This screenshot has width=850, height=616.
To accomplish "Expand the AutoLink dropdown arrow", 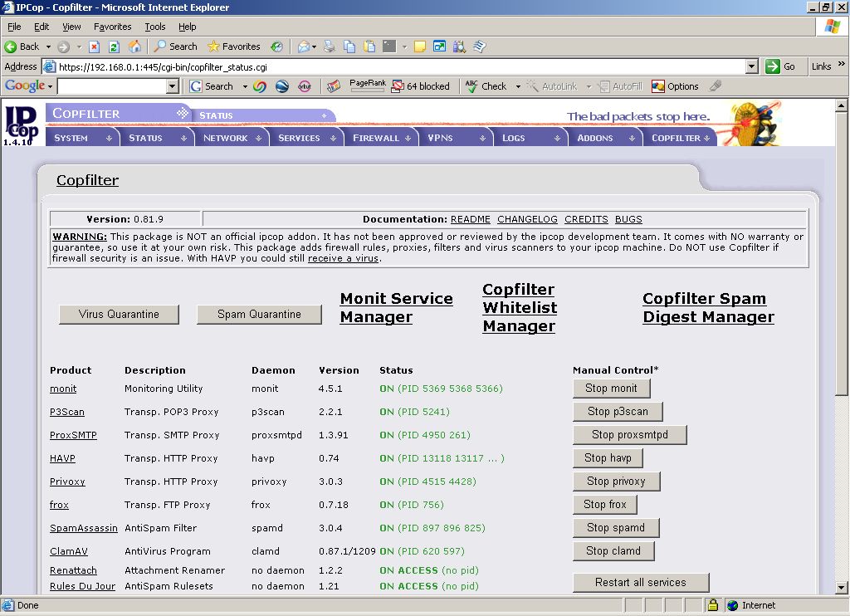I will 589,86.
